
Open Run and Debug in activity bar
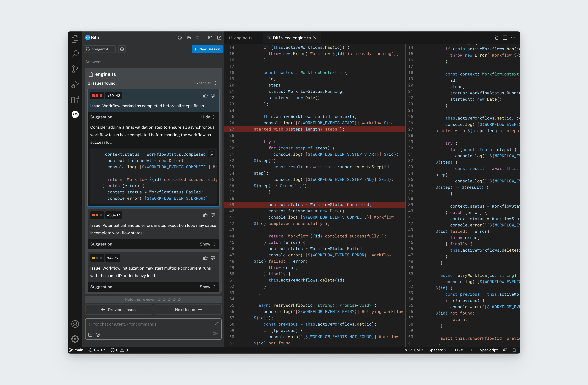(75, 84)
